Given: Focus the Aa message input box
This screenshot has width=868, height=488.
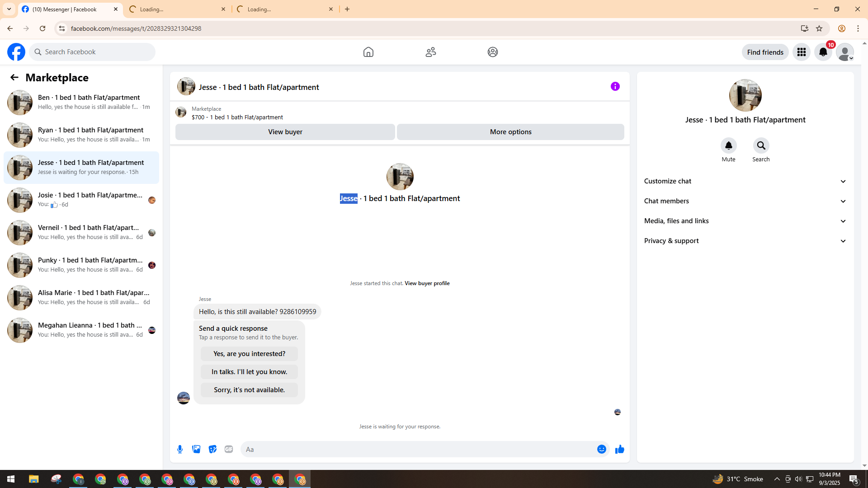Looking at the screenshot, I should point(418,449).
